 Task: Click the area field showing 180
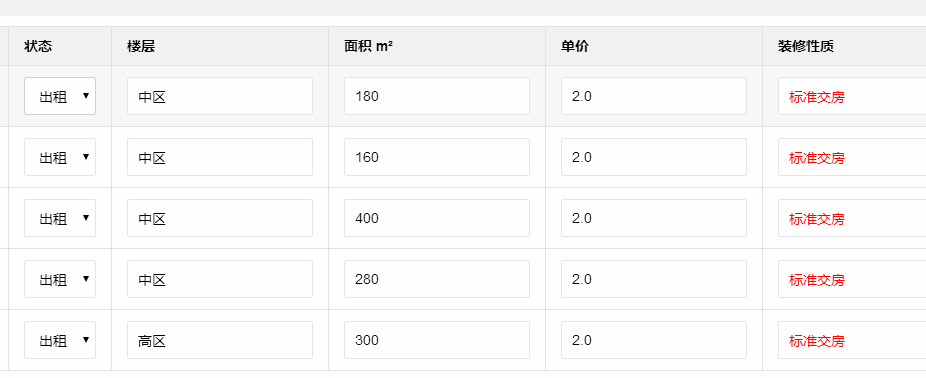click(437, 96)
